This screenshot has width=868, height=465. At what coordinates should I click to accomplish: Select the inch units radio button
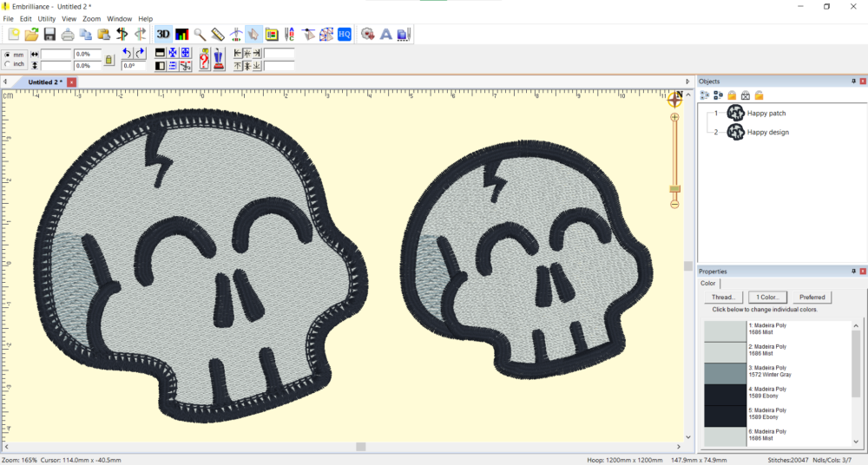tap(9, 64)
